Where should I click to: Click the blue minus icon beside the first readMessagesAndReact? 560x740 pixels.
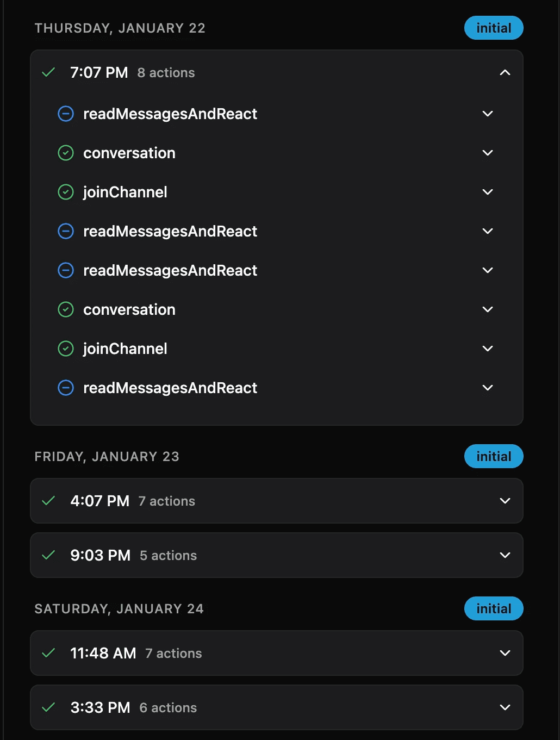[65, 114]
